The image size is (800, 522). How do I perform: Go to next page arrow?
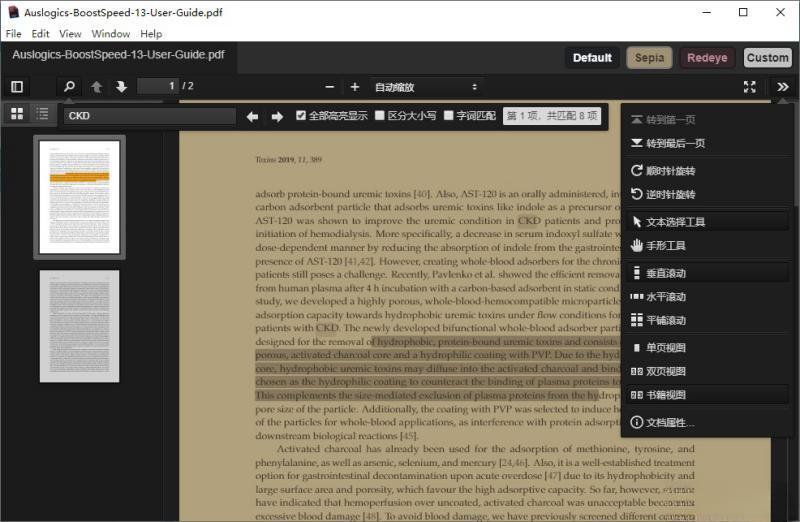[x=121, y=87]
